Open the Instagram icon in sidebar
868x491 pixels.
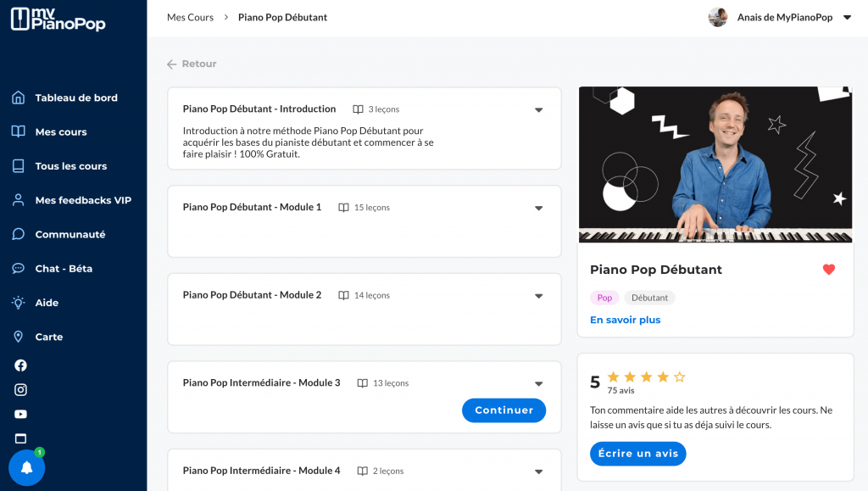click(x=20, y=390)
